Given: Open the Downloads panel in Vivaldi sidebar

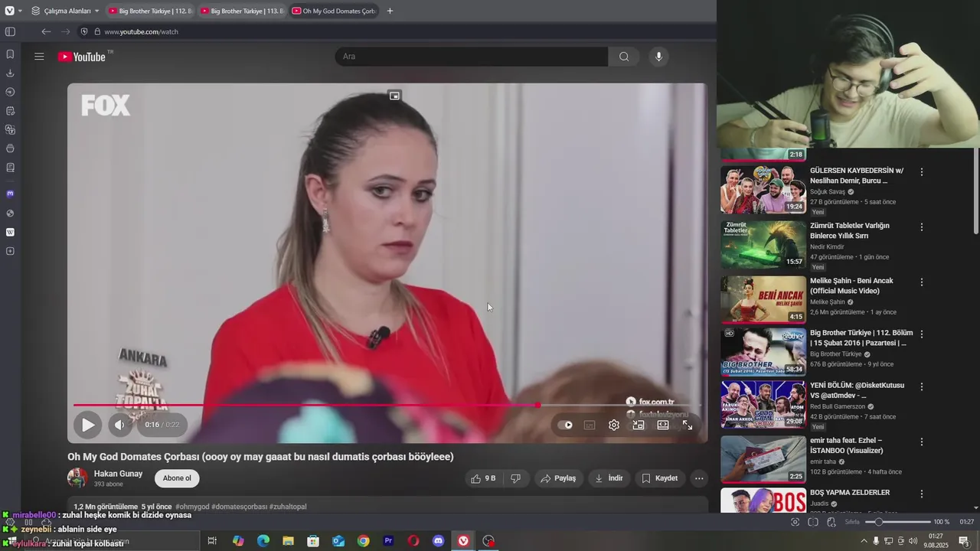Looking at the screenshot, I should [10, 73].
